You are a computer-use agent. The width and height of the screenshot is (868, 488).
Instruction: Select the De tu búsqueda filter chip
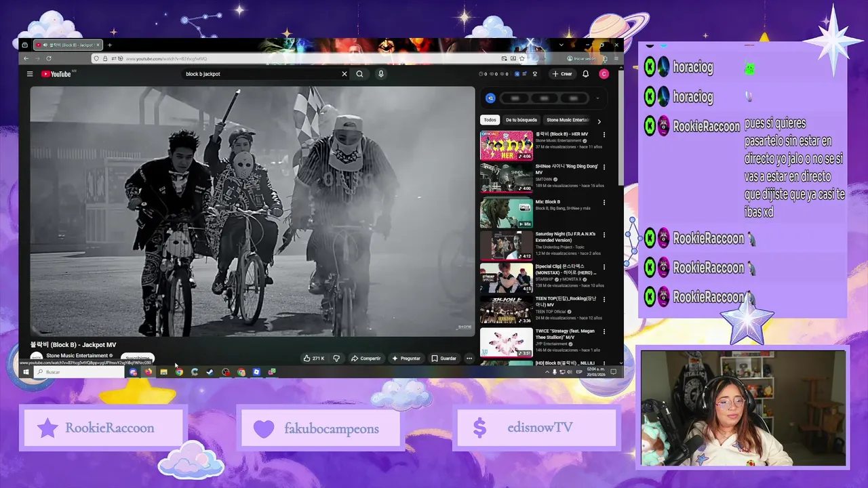click(521, 120)
